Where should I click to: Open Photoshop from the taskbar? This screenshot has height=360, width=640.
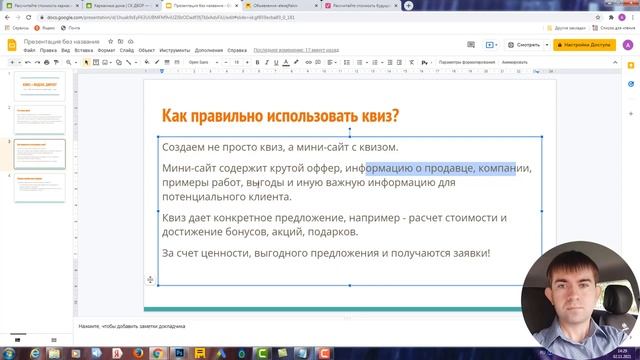click(179, 353)
